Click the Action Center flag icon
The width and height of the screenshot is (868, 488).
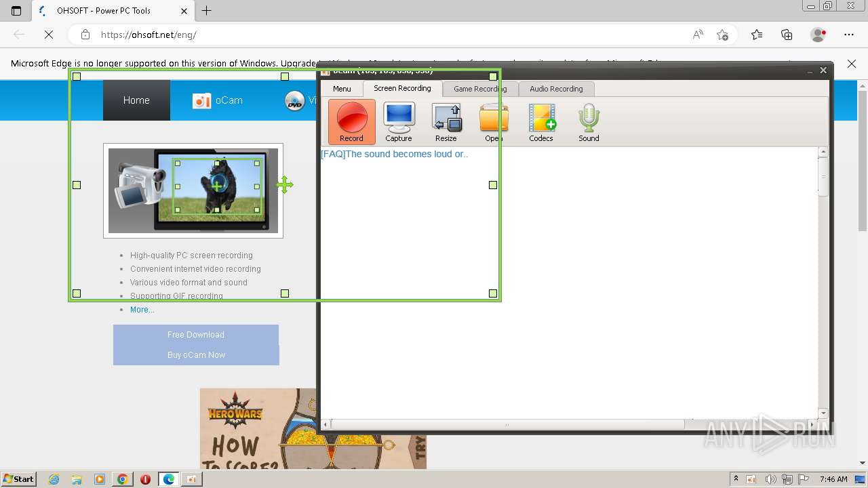point(804,479)
